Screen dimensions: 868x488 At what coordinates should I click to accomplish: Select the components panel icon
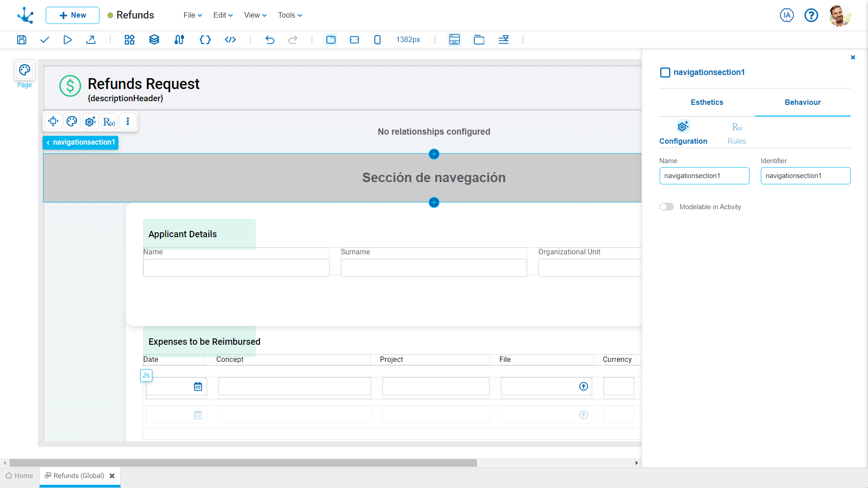tap(129, 39)
